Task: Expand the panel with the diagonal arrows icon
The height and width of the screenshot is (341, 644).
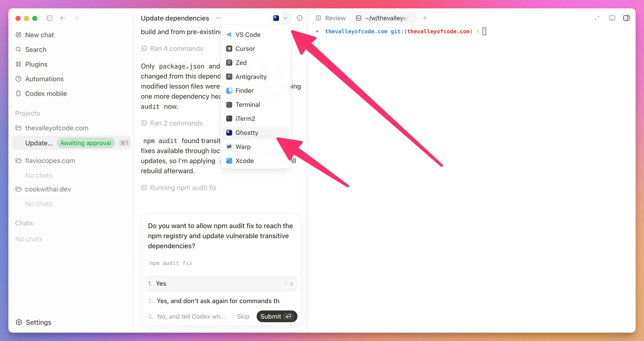Action: tap(597, 18)
